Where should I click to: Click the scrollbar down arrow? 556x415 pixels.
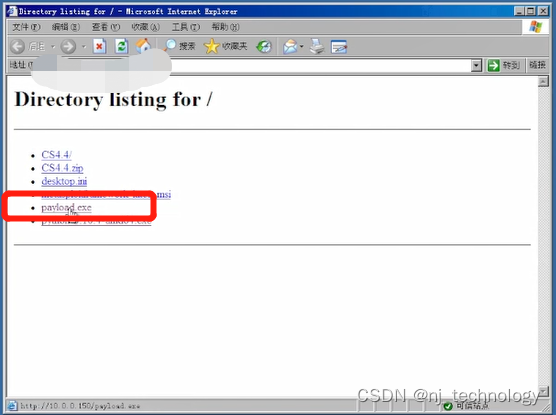pyautogui.click(x=543, y=392)
